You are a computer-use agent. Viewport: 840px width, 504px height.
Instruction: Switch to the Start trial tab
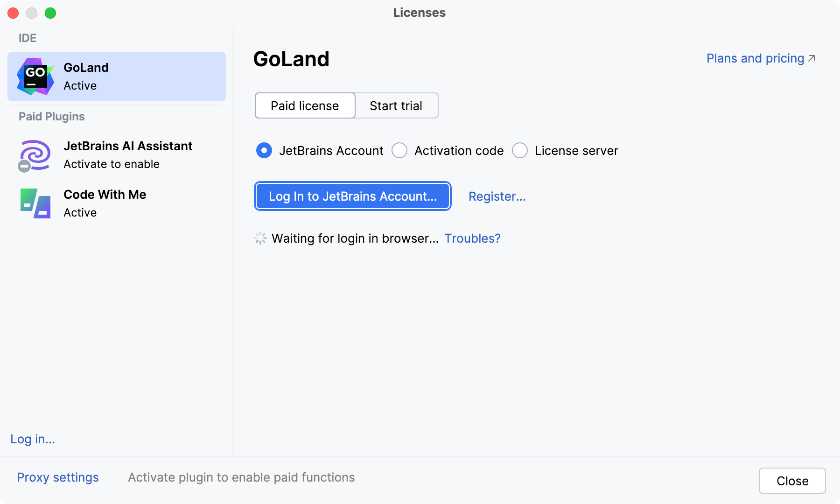click(x=396, y=105)
